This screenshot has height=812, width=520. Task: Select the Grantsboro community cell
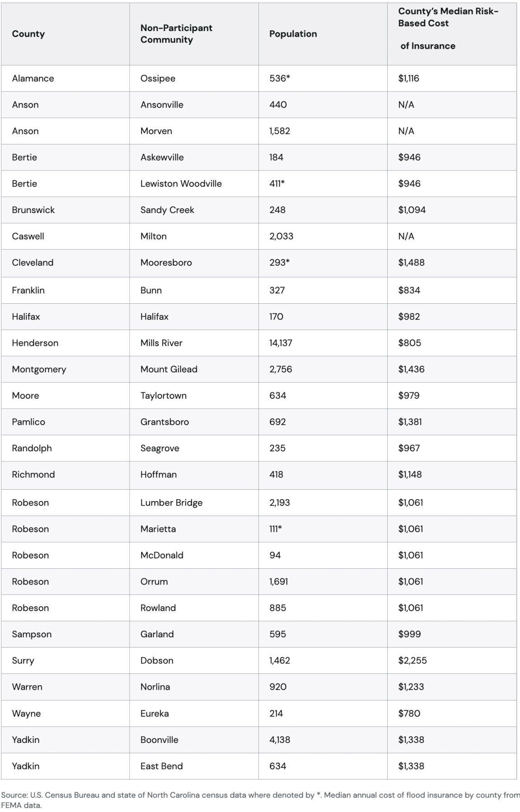click(x=164, y=422)
